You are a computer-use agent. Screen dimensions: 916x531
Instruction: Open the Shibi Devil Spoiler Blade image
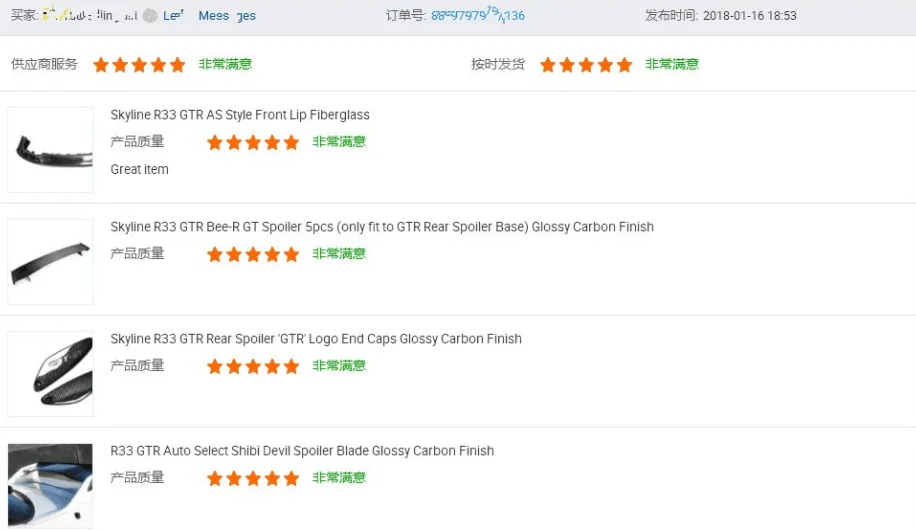point(50,486)
